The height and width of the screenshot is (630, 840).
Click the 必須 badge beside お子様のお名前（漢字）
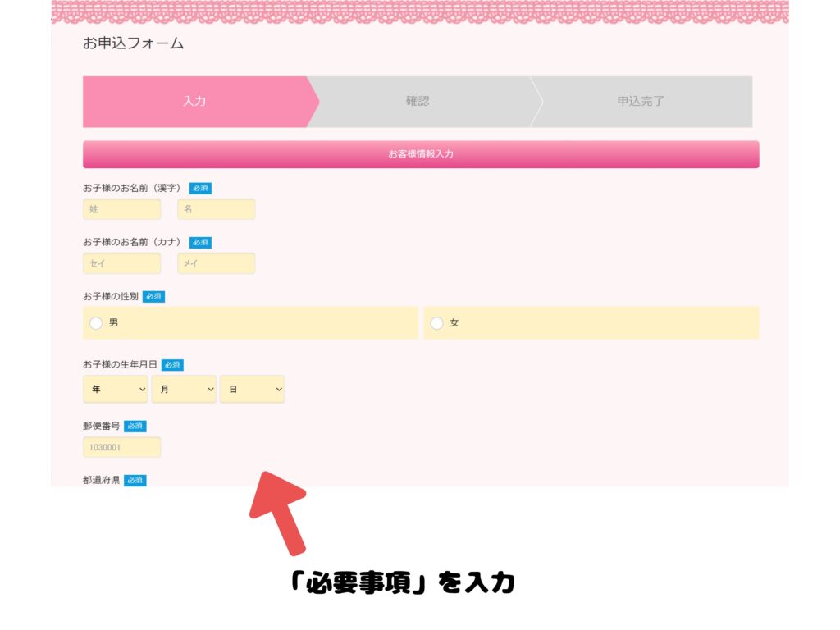click(x=200, y=188)
